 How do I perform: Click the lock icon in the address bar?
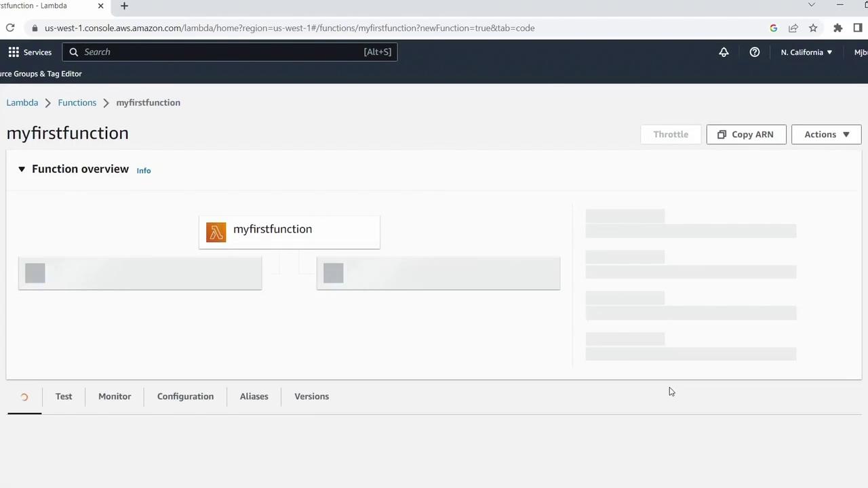pos(35,28)
